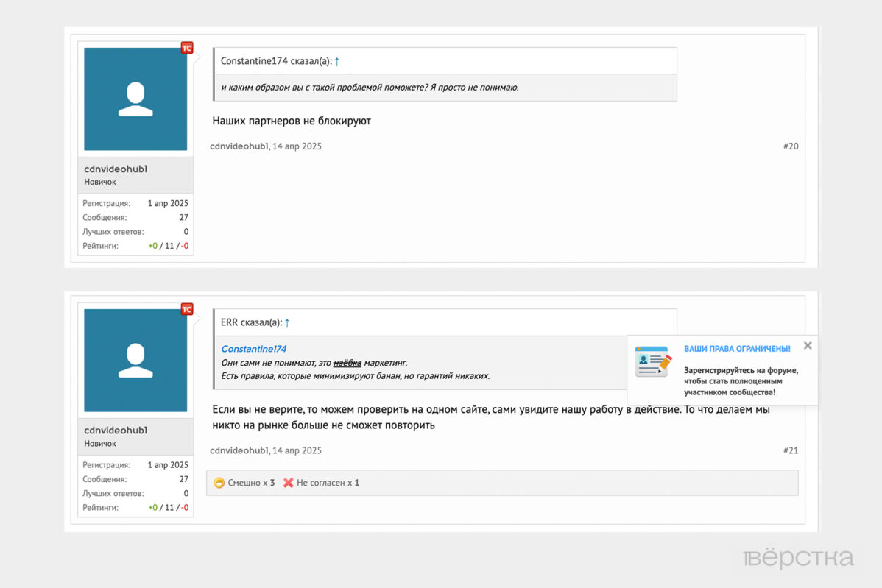This screenshot has width=882, height=588.
Task: Jump to Constantine174's original post via arrow
Action: (337, 61)
